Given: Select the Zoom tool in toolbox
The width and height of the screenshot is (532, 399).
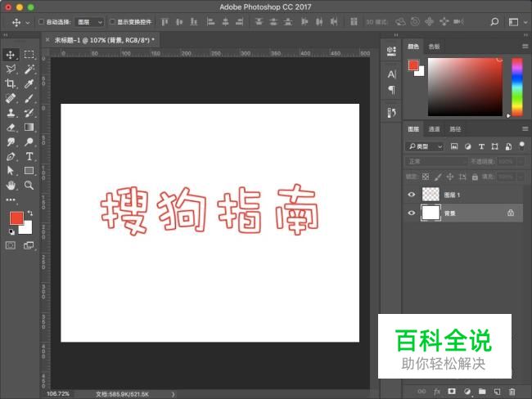Looking at the screenshot, I should tap(29, 185).
